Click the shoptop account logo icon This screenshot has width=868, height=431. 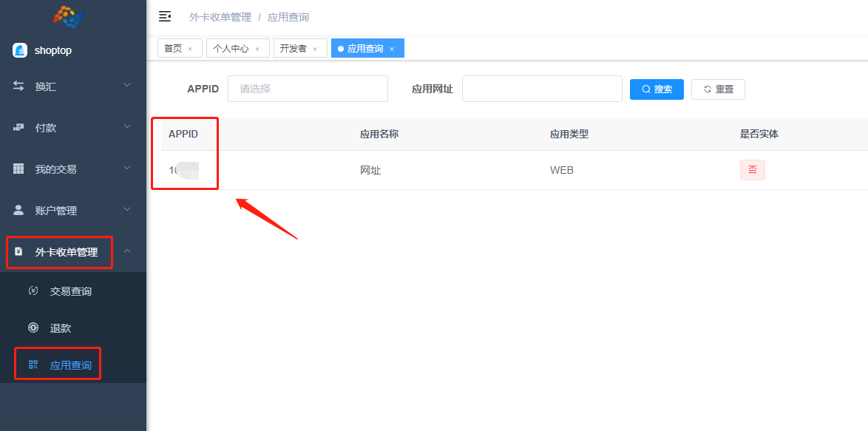[x=20, y=50]
